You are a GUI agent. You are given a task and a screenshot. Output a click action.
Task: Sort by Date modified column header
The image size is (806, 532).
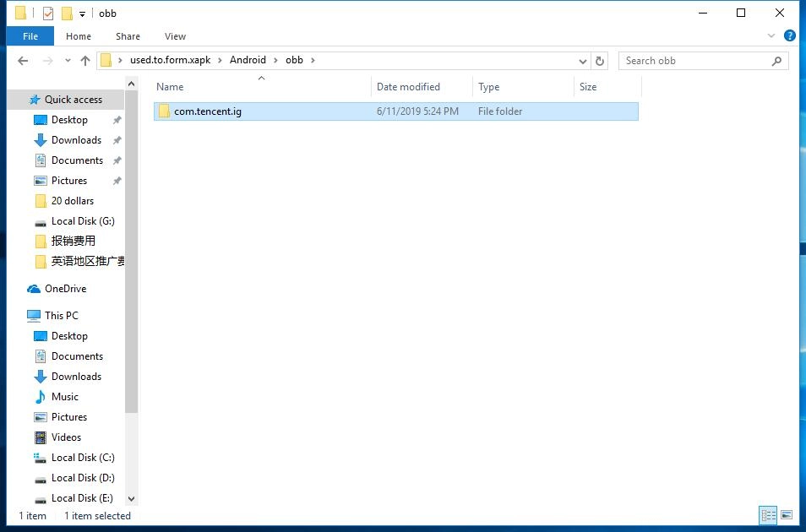408,87
